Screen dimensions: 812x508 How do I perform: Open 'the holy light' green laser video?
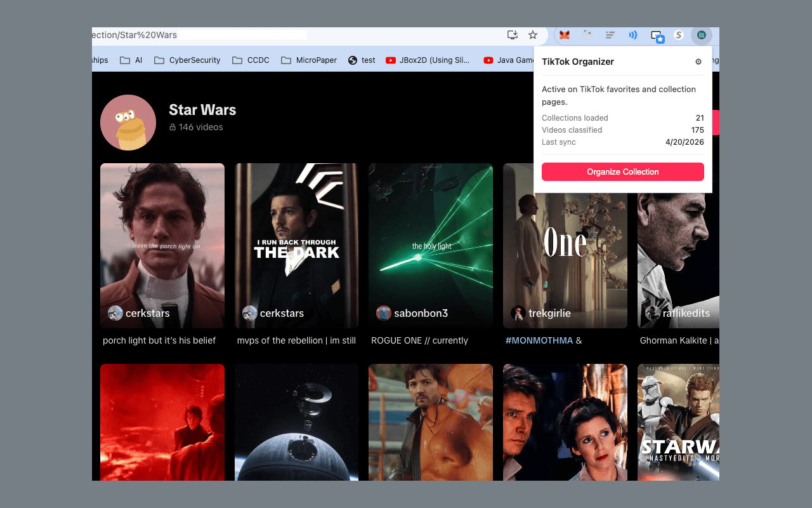pos(431,246)
